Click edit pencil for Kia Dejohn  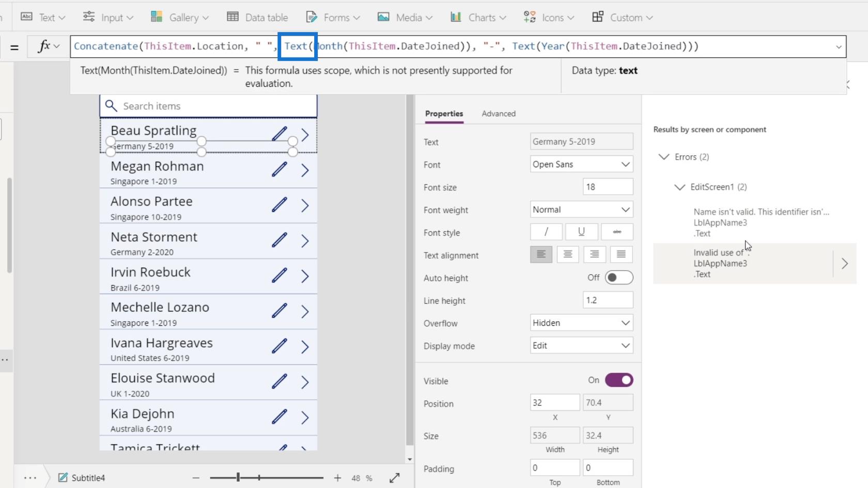[x=280, y=417]
